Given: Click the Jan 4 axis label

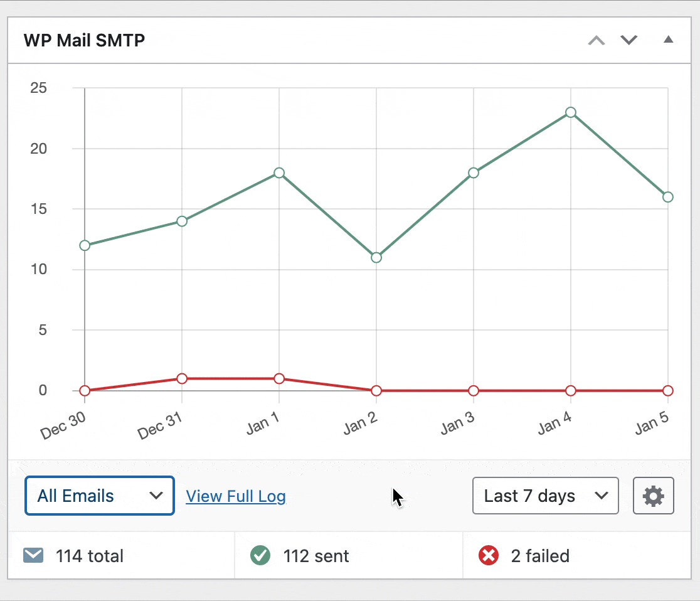Looking at the screenshot, I should pos(554,424).
